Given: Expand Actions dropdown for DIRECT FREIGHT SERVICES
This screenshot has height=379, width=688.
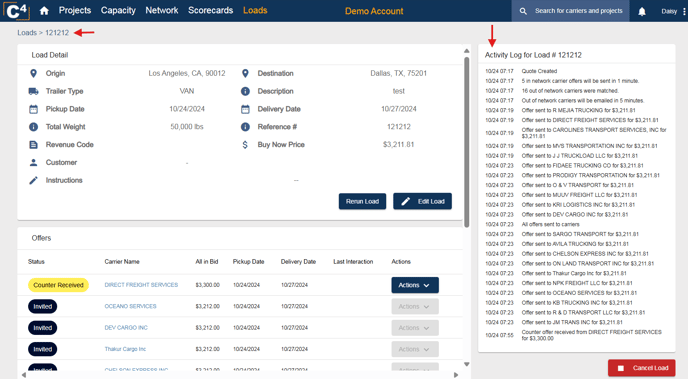Looking at the screenshot, I should point(415,285).
